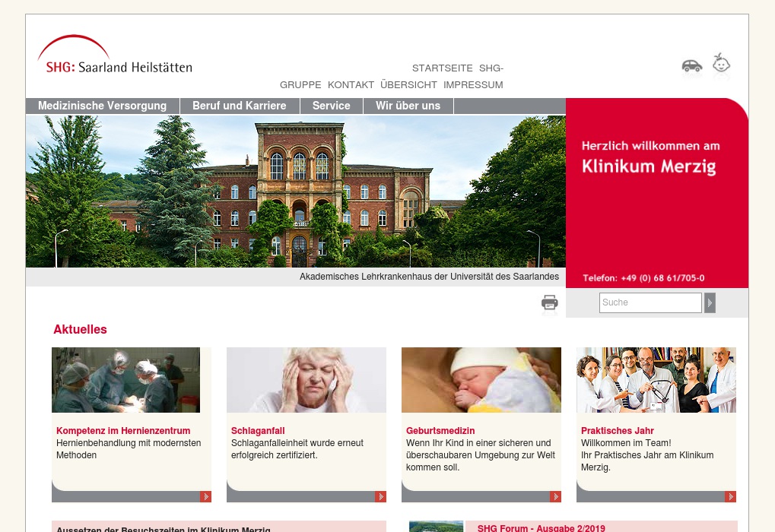This screenshot has height=532, width=775.
Task: Open the Service menu
Action: [x=331, y=106]
